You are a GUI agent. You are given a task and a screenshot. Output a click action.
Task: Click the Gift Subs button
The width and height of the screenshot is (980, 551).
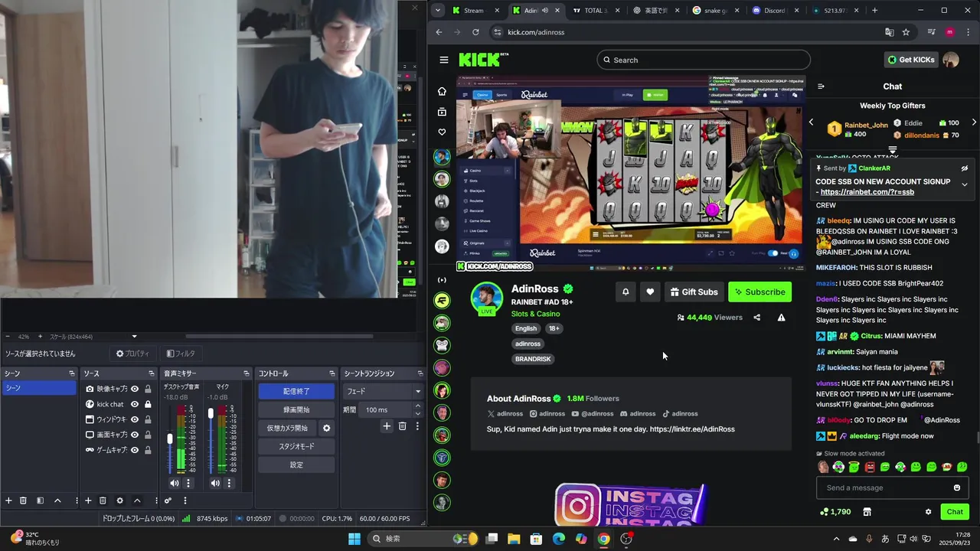coord(694,292)
